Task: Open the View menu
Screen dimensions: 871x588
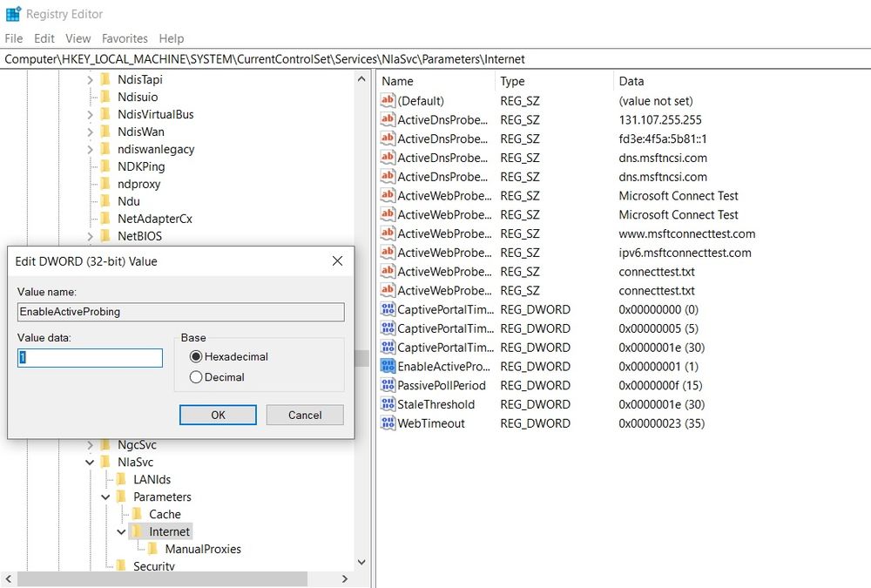Action: pyautogui.click(x=78, y=38)
